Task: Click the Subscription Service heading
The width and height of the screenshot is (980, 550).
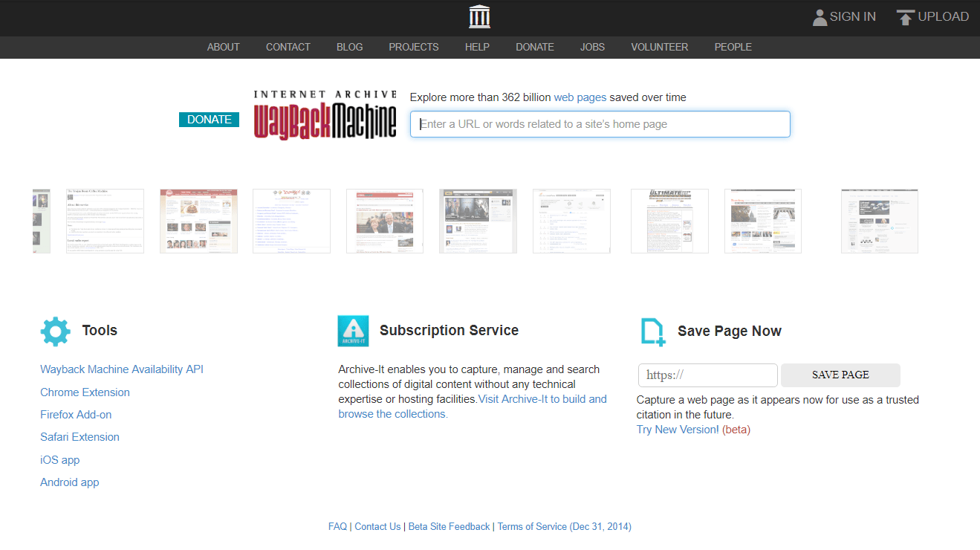Action: [449, 331]
